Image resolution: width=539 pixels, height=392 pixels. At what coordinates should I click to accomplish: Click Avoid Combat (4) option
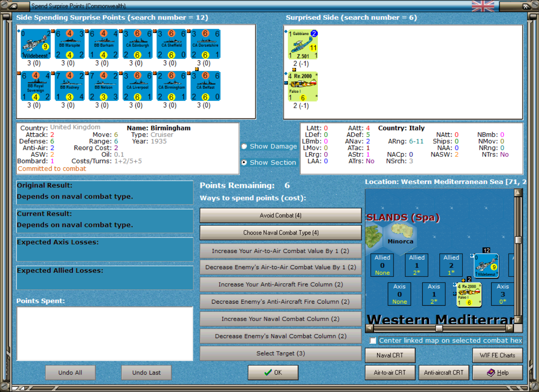280,216
